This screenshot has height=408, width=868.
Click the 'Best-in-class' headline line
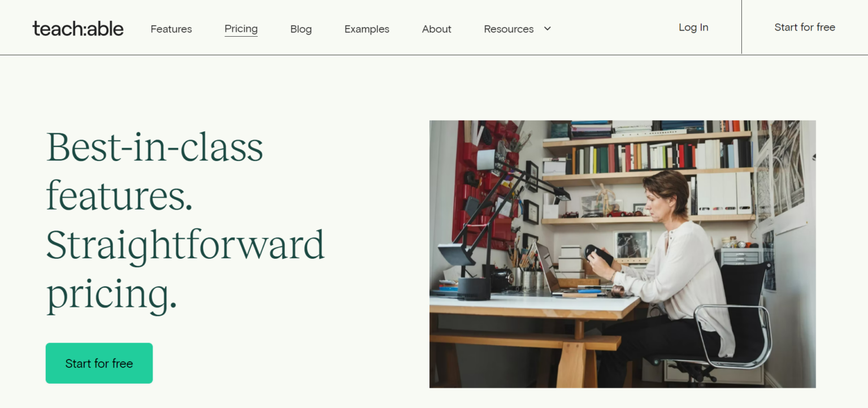pyautogui.click(x=154, y=147)
